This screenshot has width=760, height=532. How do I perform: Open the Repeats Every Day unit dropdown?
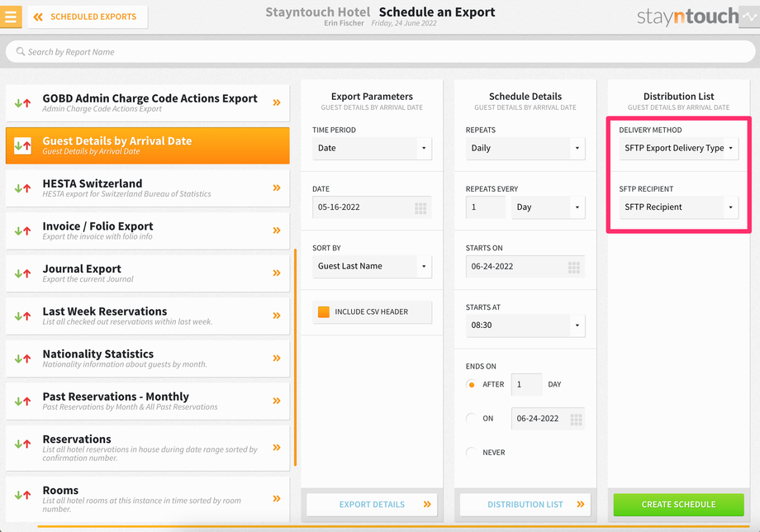click(549, 207)
